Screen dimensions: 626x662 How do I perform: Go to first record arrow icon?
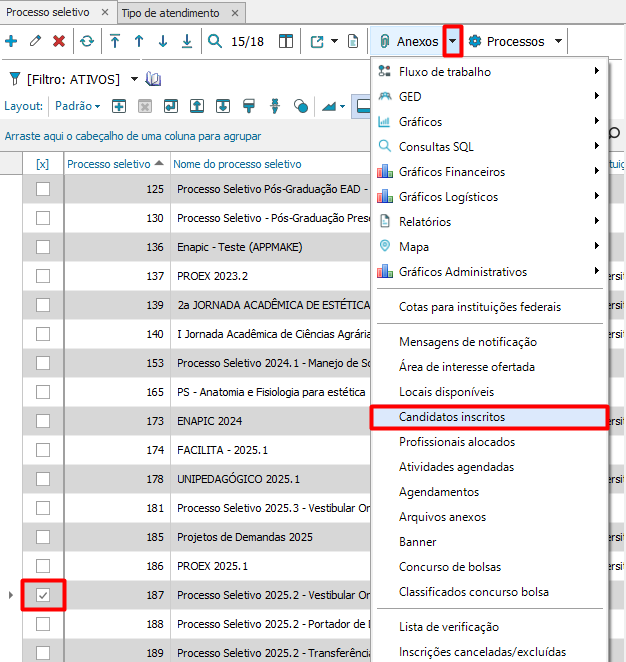tap(115, 42)
